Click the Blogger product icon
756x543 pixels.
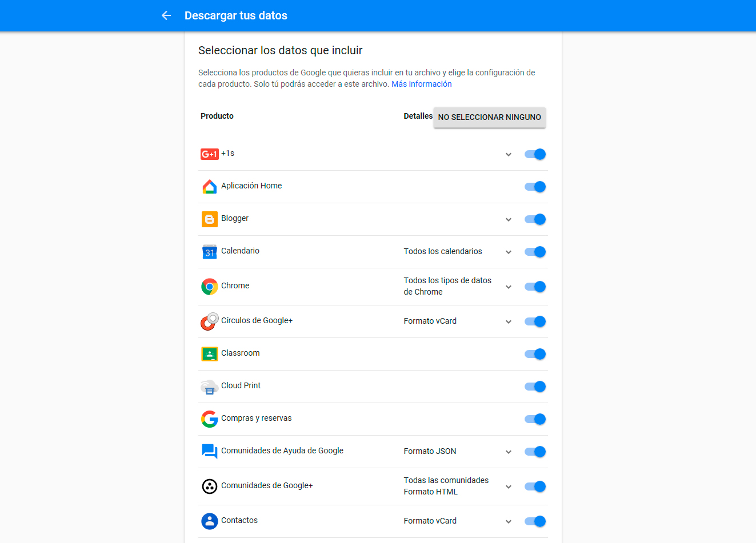[x=210, y=219]
